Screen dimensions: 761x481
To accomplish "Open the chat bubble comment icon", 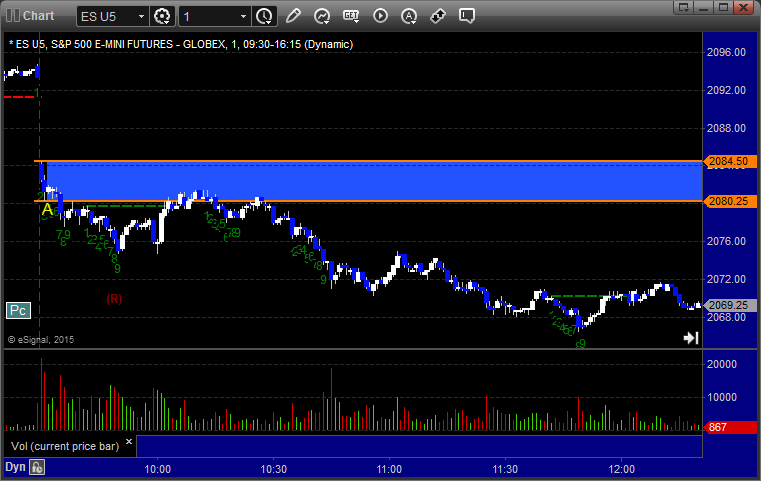I will [x=467, y=16].
